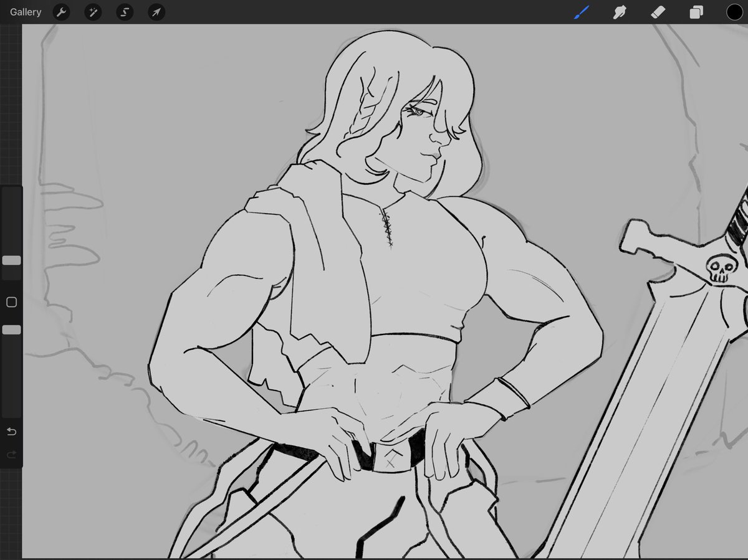The width and height of the screenshot is (748, 560).
Task: Open the Gallery view
Action: tap(26, 12)
